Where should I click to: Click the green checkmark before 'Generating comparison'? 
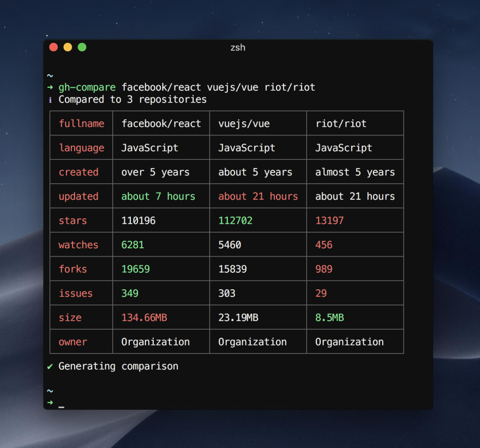[50, 366]
